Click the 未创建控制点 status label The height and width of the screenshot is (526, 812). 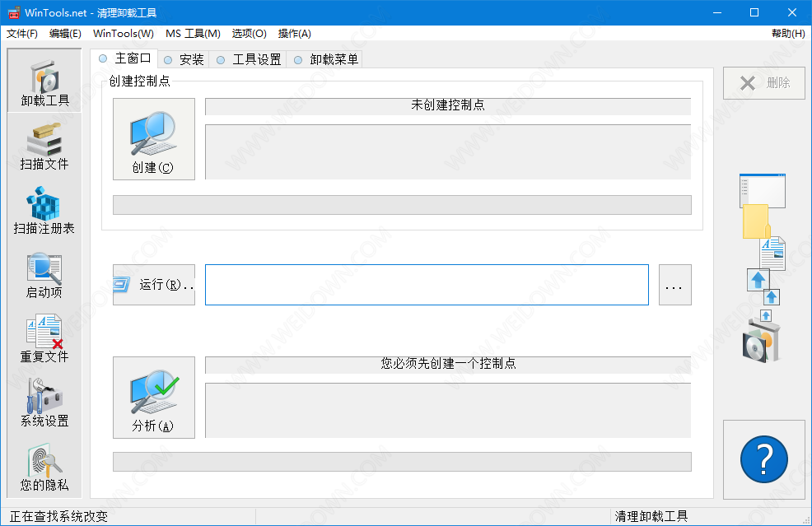[448, 105]
